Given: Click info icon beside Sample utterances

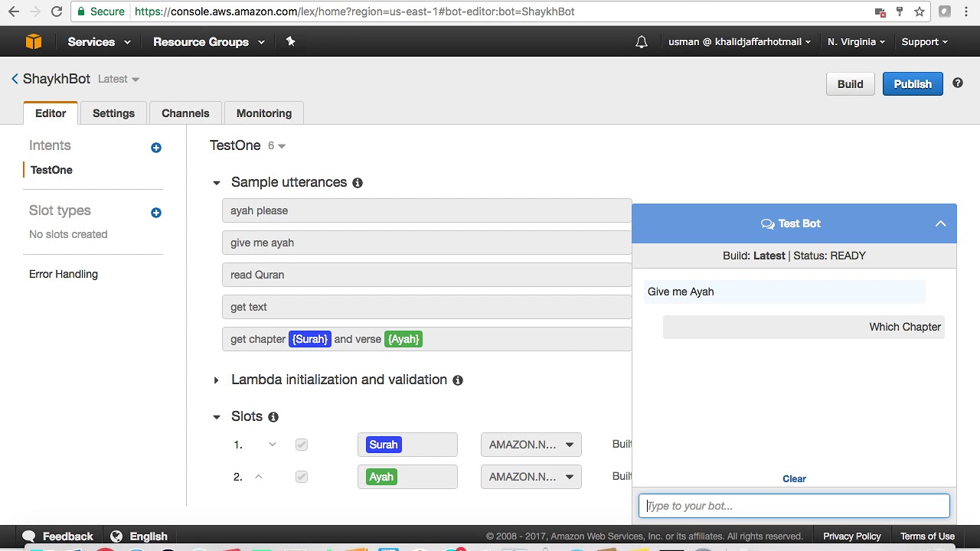Looking at the screenshot, I should tap(358, 183).
